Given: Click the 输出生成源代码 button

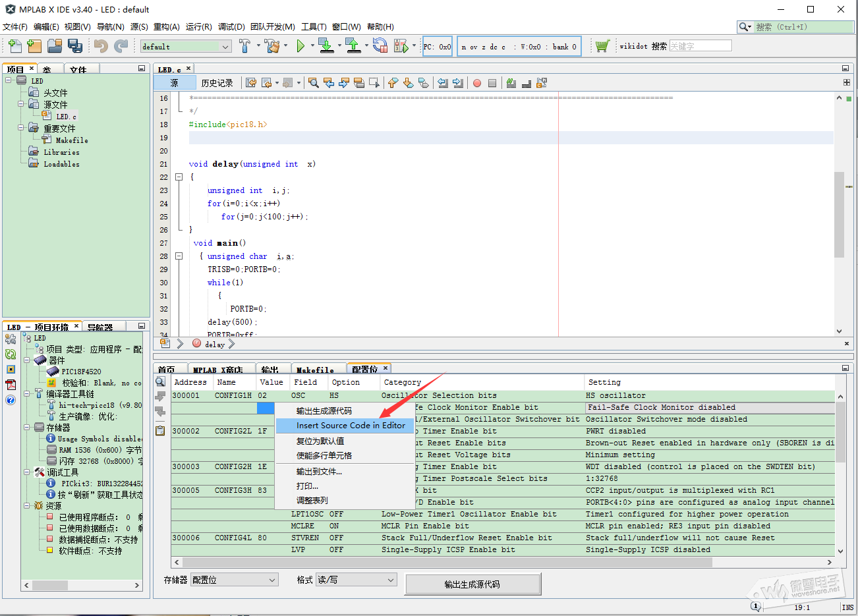Looking at the screenshot, I should coord(473,584).
